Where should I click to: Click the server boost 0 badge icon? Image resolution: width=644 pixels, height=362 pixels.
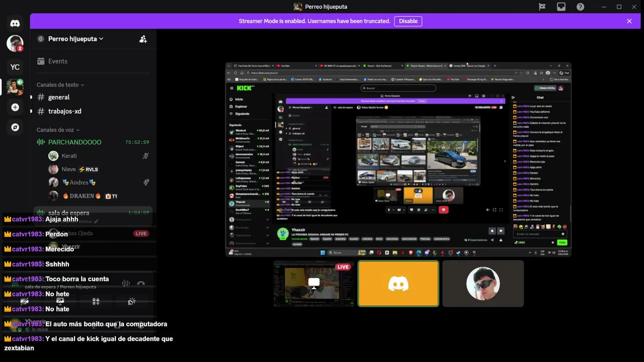coord(41,39)
